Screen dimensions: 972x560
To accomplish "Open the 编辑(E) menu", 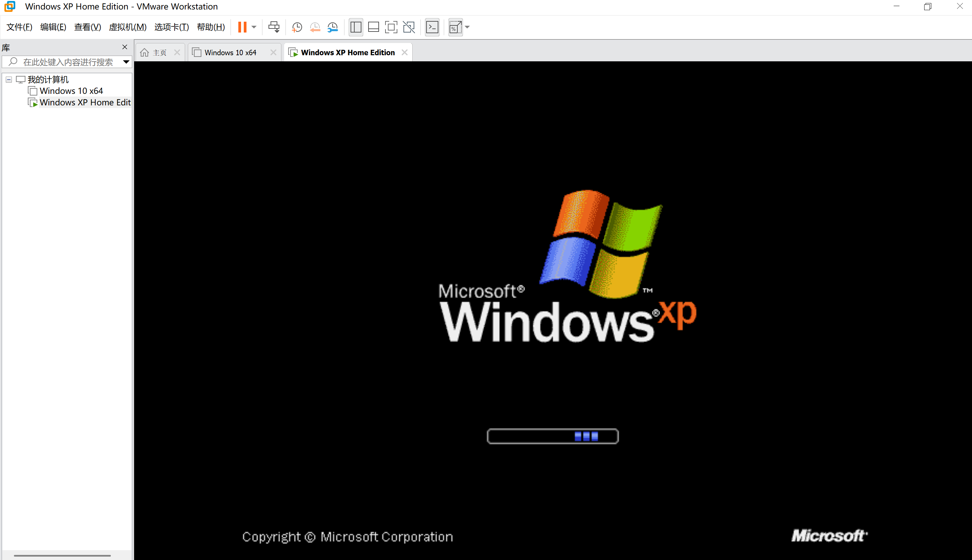I will [53, 27].
